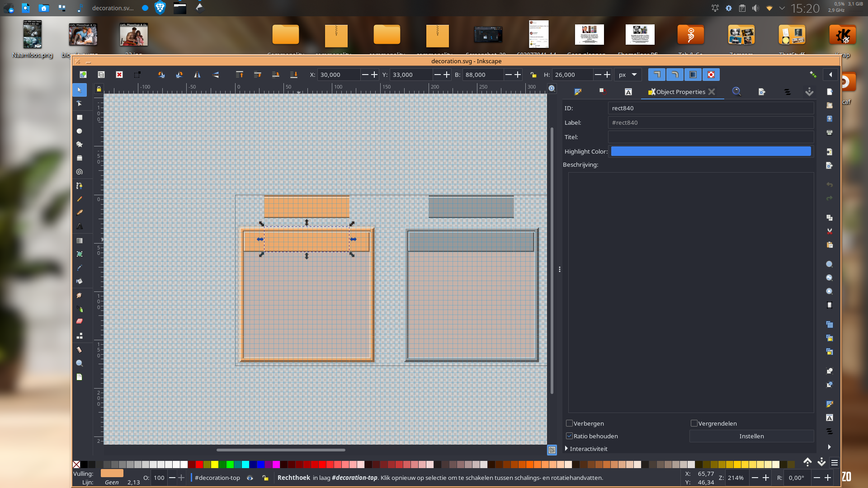The height and width of the screenshot is (488, 868).
Task: Expand the Interactiviteit section
Action: coord(566,449)
